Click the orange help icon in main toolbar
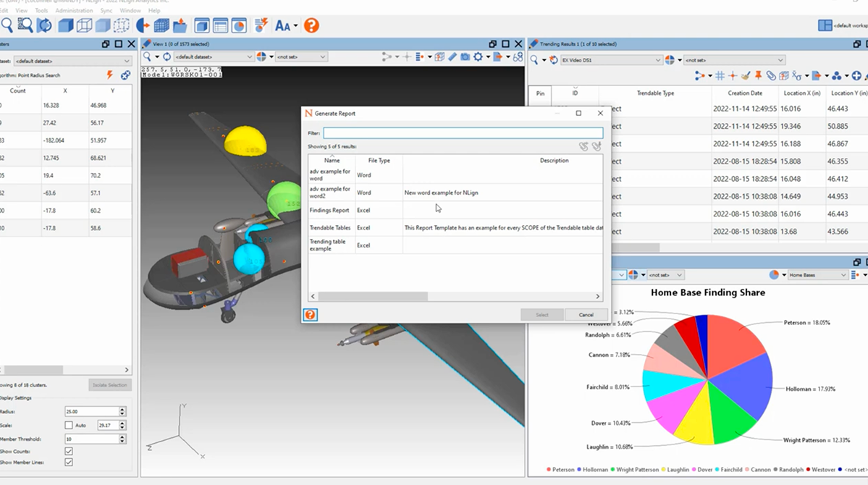Screen dimensions: 868x485 312,25
